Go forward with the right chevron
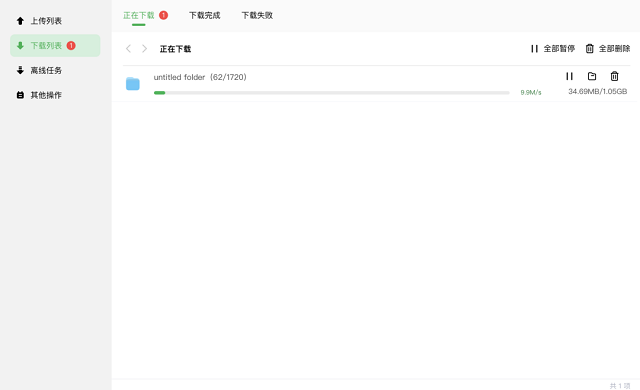The image size is (640, 390). [x=144, y=49]
